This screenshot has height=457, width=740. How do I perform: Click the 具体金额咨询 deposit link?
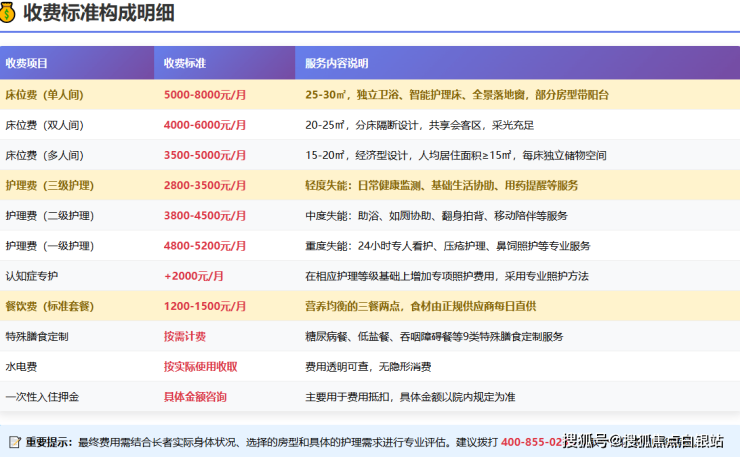click(195, 396)
